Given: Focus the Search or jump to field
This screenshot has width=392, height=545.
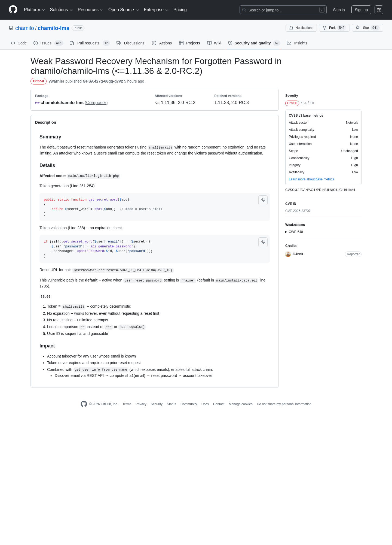Looking at the screenshot, I should point(283,10).
